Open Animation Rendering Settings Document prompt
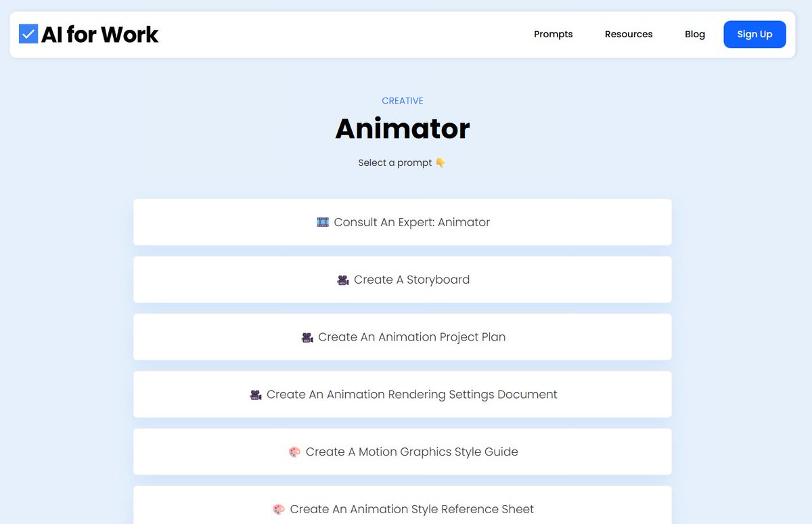812x524 pixels. pos(403,395)
